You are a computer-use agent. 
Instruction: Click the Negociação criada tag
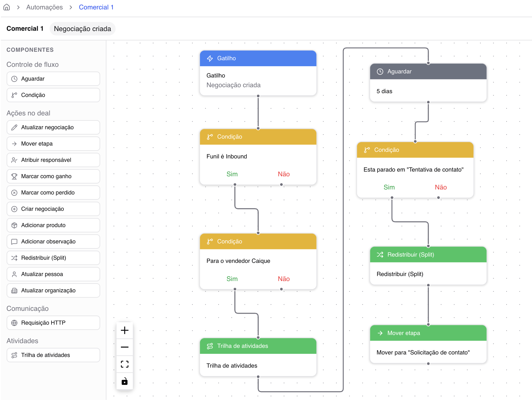click(x=82, y=29)
